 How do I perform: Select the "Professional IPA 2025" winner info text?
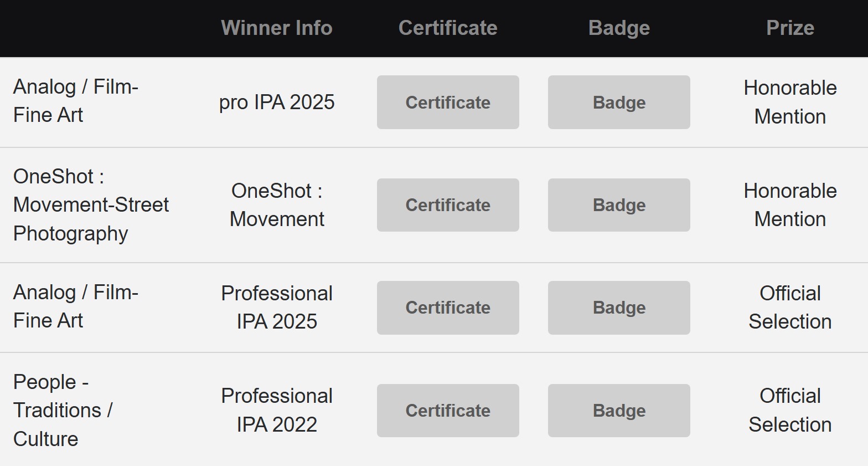(x=277, y=308)
